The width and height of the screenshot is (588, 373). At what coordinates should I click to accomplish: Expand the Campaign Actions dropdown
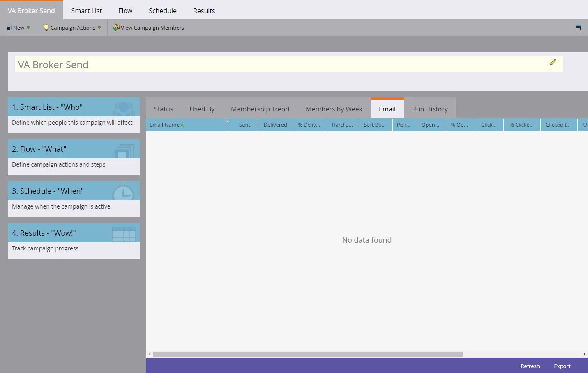point(72,28)
